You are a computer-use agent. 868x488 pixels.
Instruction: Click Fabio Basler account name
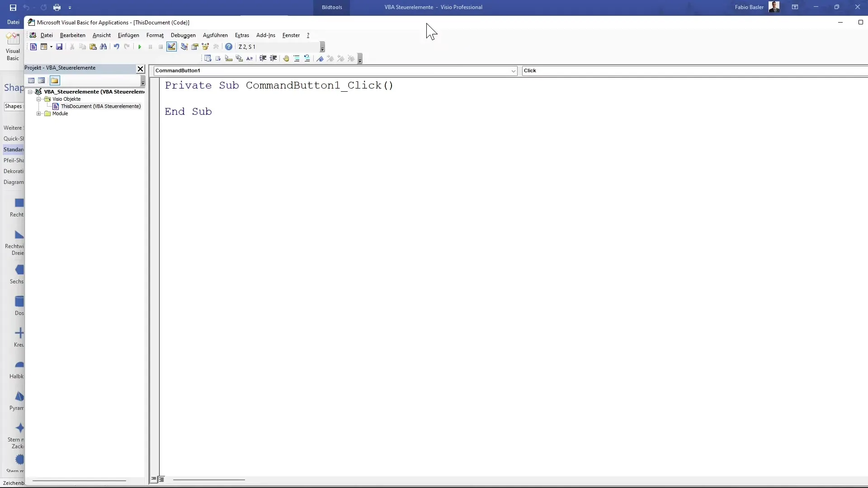749,7
